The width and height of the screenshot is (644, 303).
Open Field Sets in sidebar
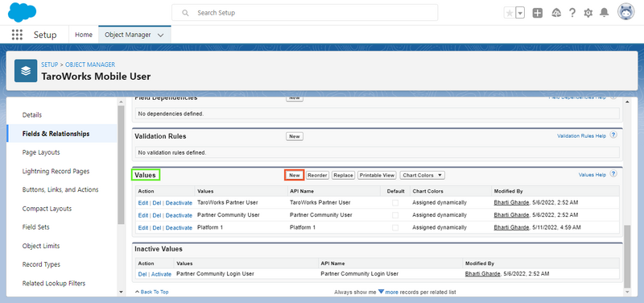(36, 227)
